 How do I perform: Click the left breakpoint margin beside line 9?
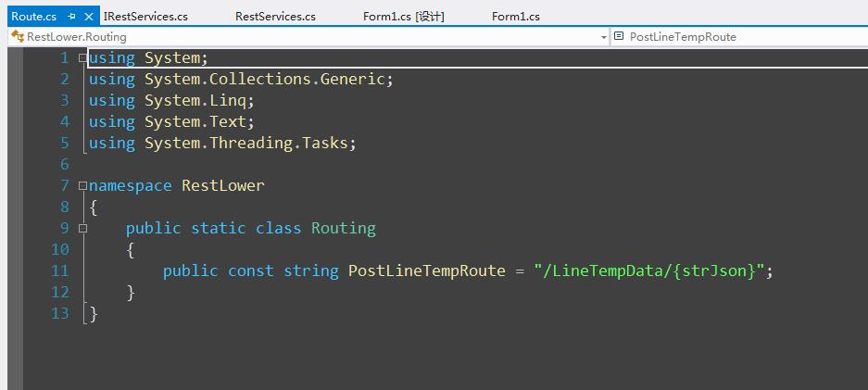click(15, 228)
